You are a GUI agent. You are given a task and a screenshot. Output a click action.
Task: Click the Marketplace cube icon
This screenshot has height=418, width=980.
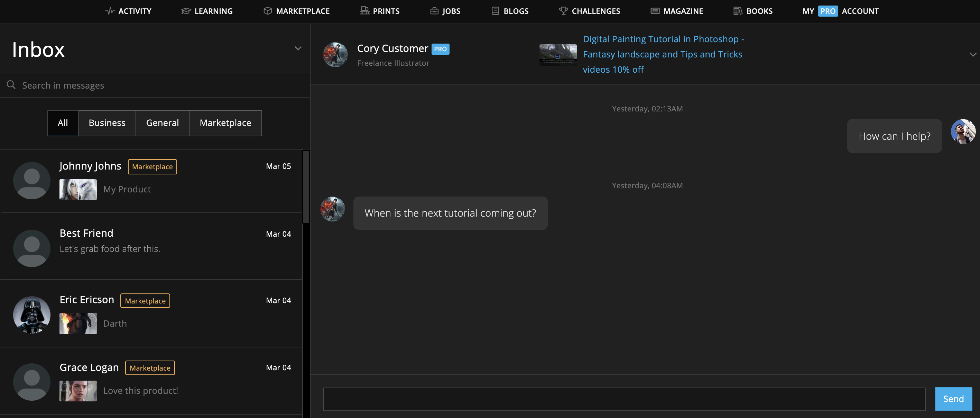(x=267, y=11)
